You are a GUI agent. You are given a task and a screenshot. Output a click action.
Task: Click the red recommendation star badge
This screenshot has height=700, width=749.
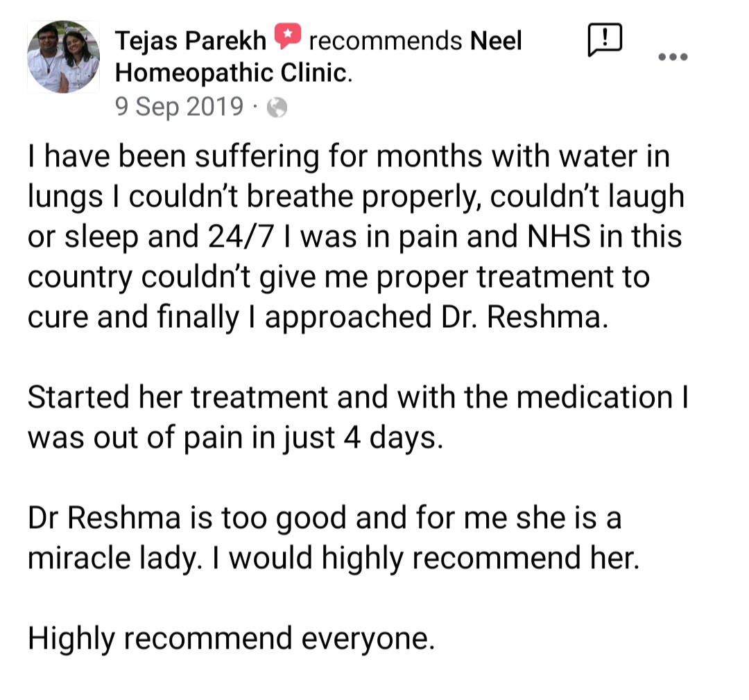[x=287, y=37]
